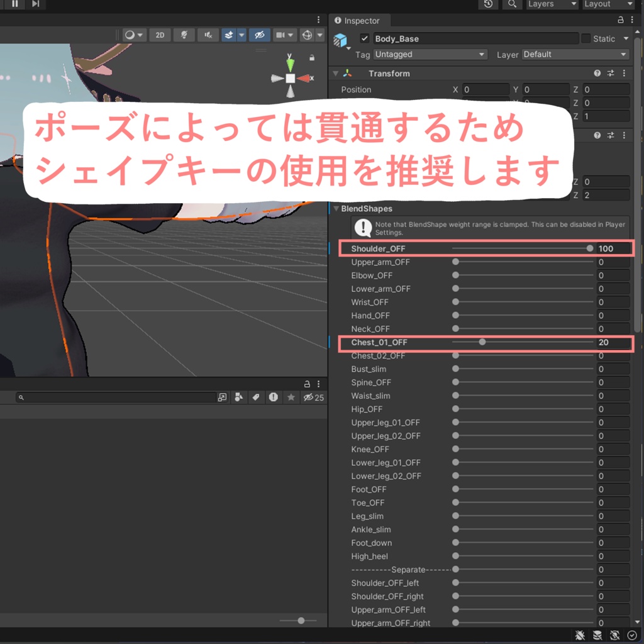
Task: Click the green Y axis gizmo cone
Action: 291,64
